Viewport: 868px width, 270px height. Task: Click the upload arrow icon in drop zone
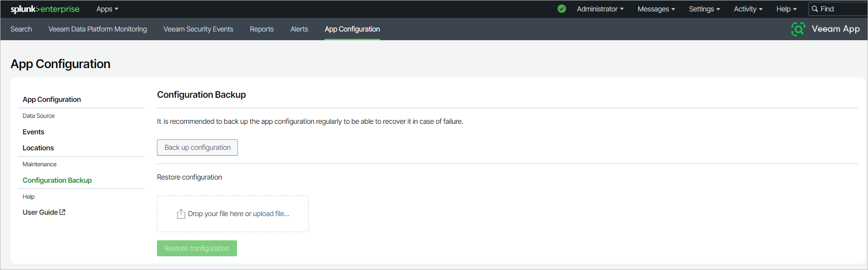point(181,214)
